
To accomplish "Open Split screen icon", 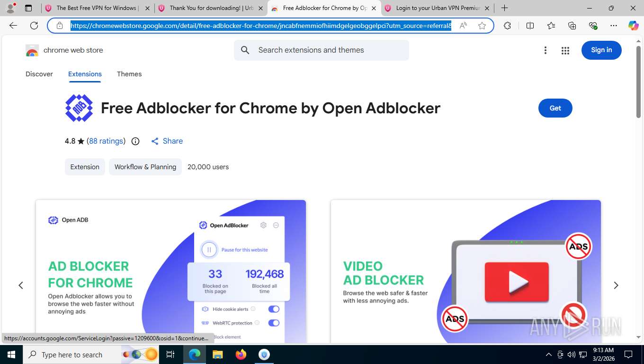I will pos(530,26).
